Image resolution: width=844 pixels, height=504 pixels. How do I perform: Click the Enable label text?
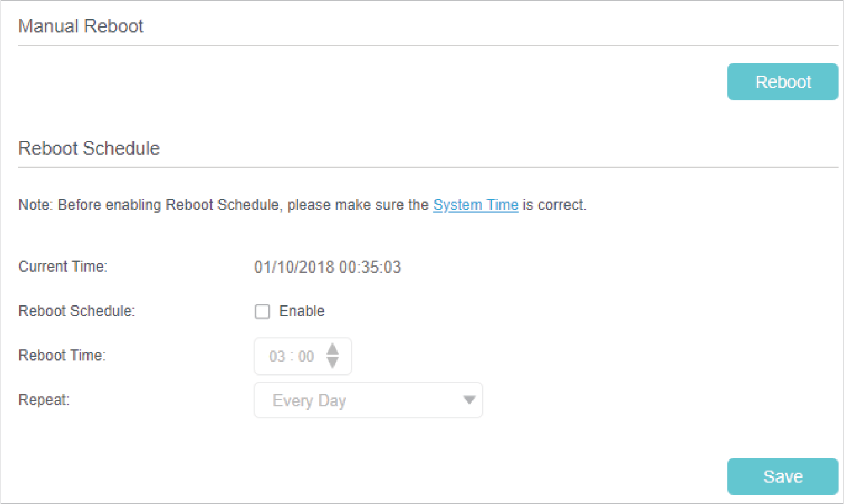[301, 311]
